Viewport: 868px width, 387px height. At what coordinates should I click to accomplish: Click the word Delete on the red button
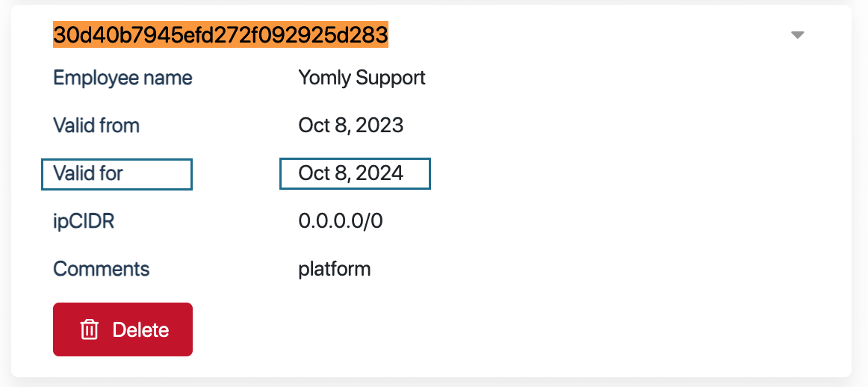(140, 329)
